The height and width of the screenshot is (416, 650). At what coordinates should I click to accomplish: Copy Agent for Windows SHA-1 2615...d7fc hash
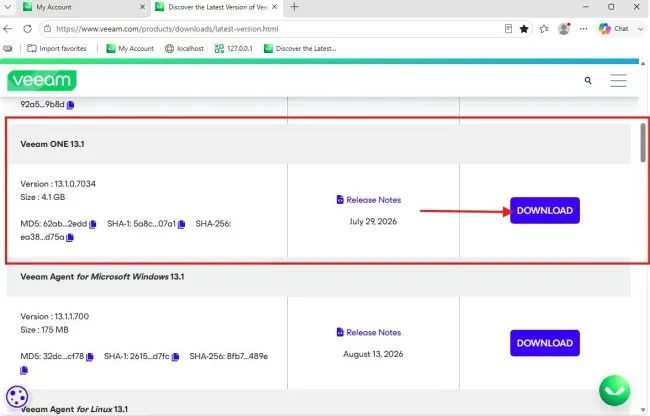tap(175, 357)
